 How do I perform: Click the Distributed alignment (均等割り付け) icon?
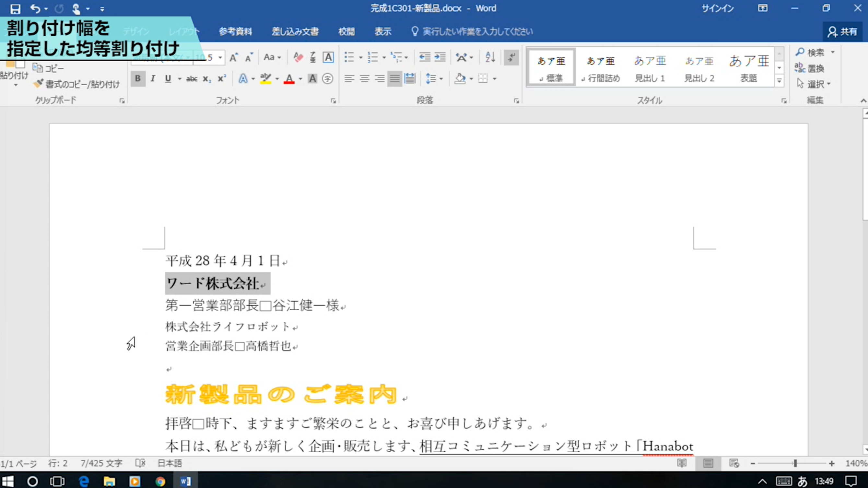pos(410,79)
